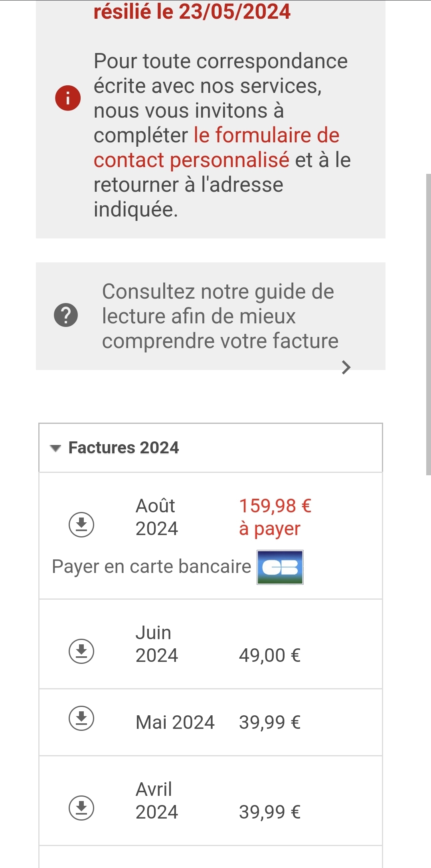This screenshot has height=868, width=431.
Task: Click Payer en carte bancaire
Action: [151, 567]
